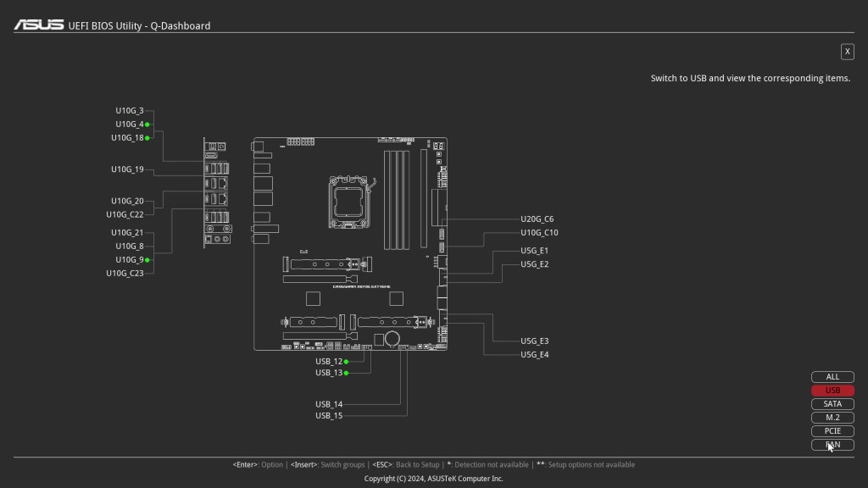Select the U10G_C23 port label
Image resolution: width=868 pixels, height=488 pixels.
[125, 274]
